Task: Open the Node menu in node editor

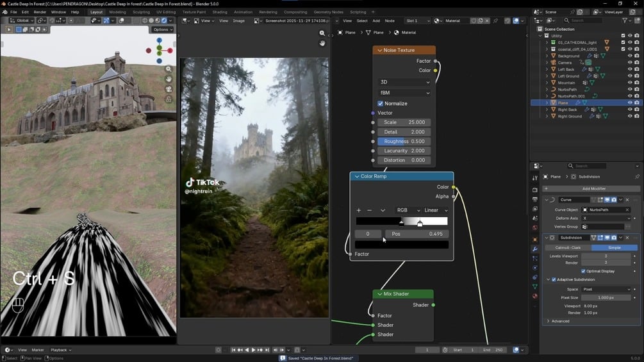Action: pyautogui.click(x=390, y=21)
